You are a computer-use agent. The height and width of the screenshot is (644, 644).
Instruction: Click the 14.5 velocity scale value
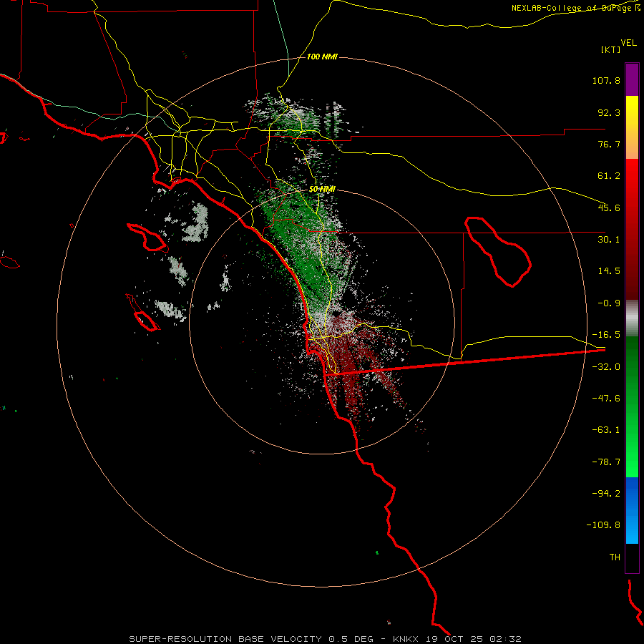[x=609, y=271]
